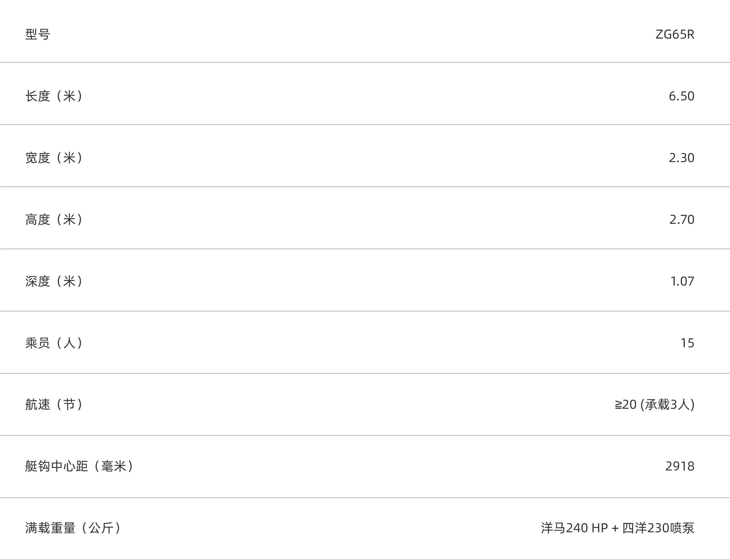Select the crew capacity value 15

click(687, 343)
